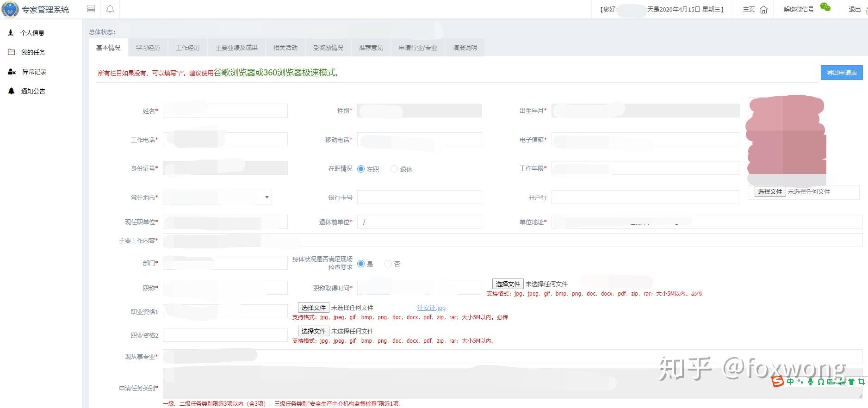Click the 申请任务类别 text area
The image size is (868, 408).
click(x=513, y=383)
